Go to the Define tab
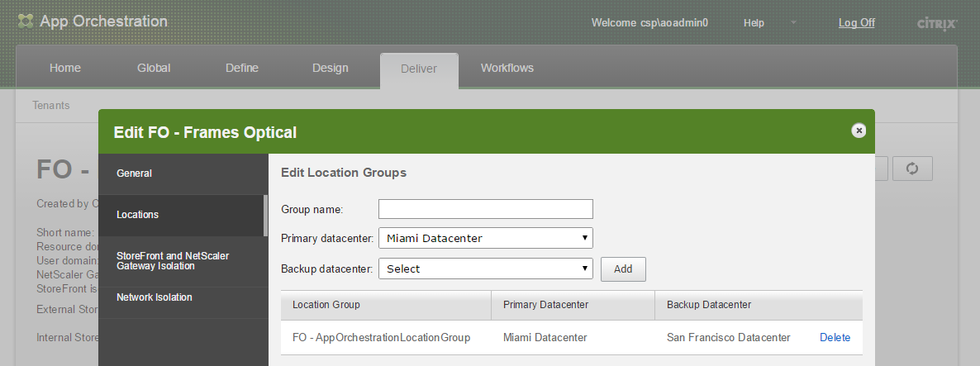 (242, 68)
